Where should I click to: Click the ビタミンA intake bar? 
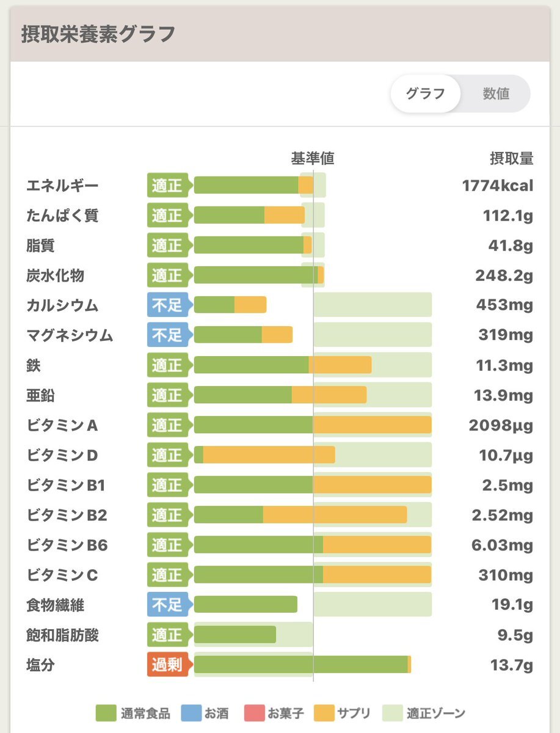(x=313, y=425)
